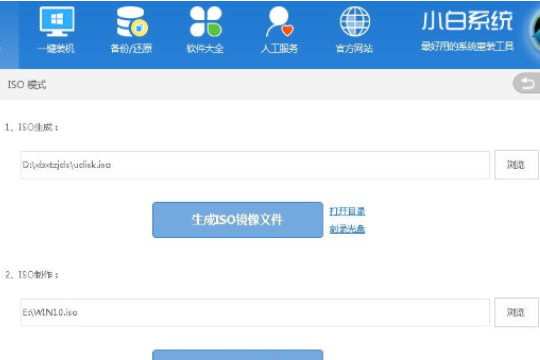Click the 生成ISO镜像文件 button
This screenshot has width=540, height=360.
(238, 220)
